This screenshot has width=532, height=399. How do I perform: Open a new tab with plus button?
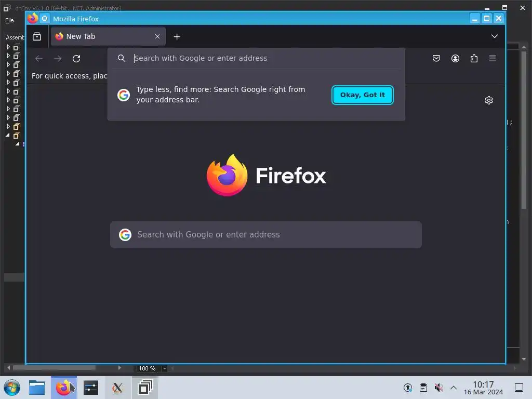(x=177, y=37)
